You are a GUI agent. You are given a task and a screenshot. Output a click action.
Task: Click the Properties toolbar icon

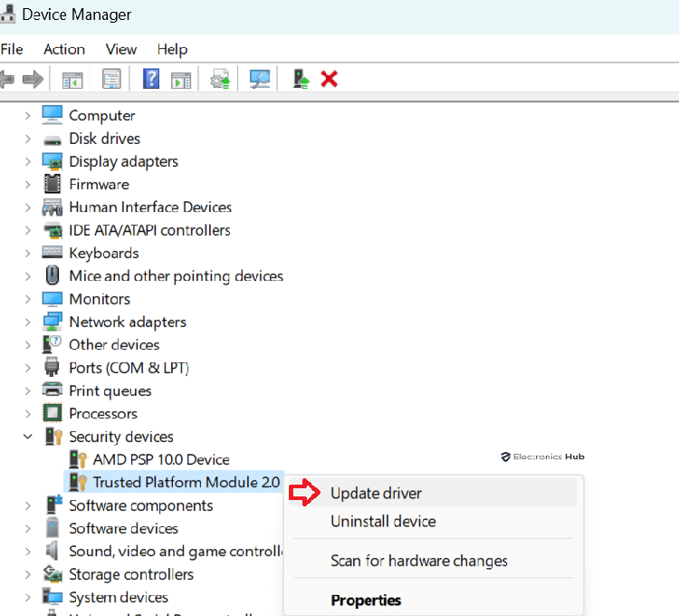click(x=111, y=80)
